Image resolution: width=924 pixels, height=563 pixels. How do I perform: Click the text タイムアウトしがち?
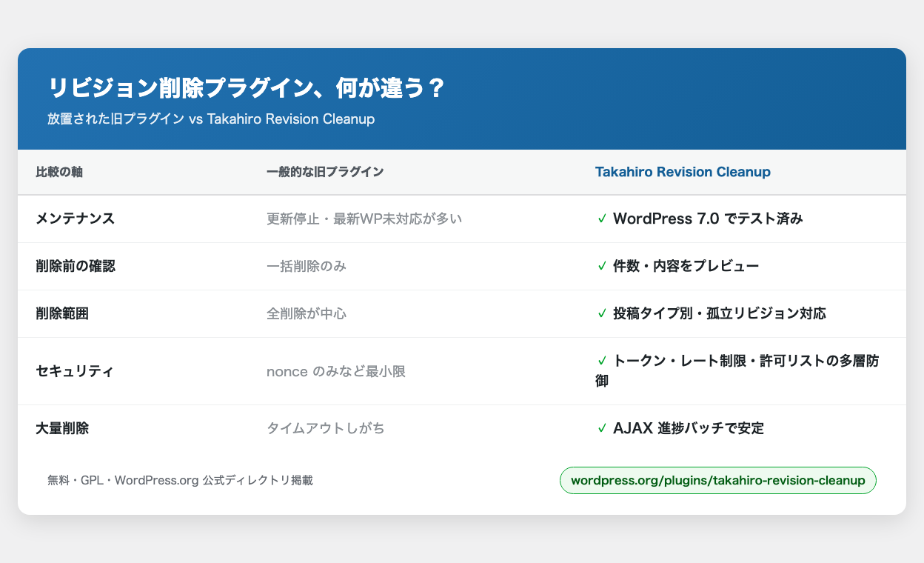coord(326,428)
